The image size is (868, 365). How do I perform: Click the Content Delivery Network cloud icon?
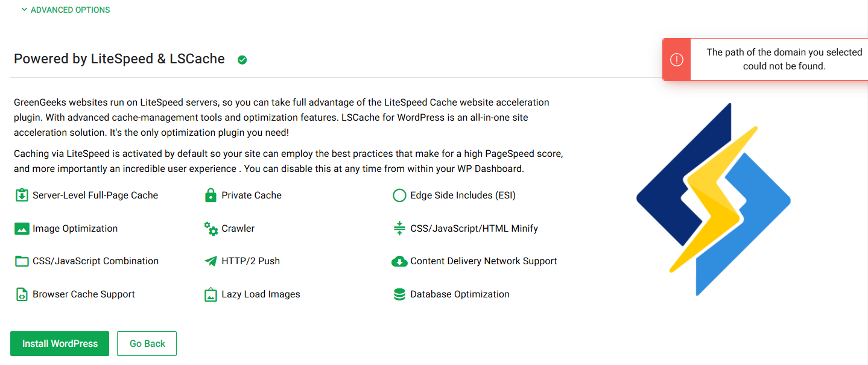pos(399,261)
